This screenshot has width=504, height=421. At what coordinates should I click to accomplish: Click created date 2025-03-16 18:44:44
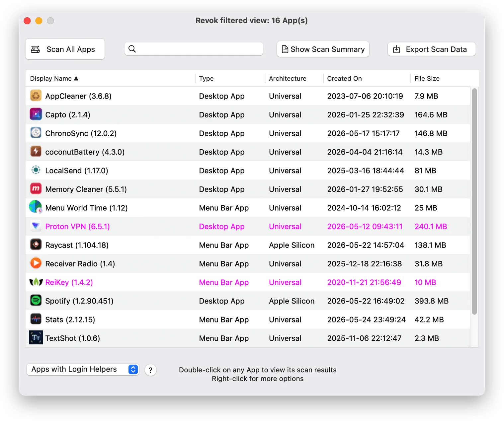point(366,170)
